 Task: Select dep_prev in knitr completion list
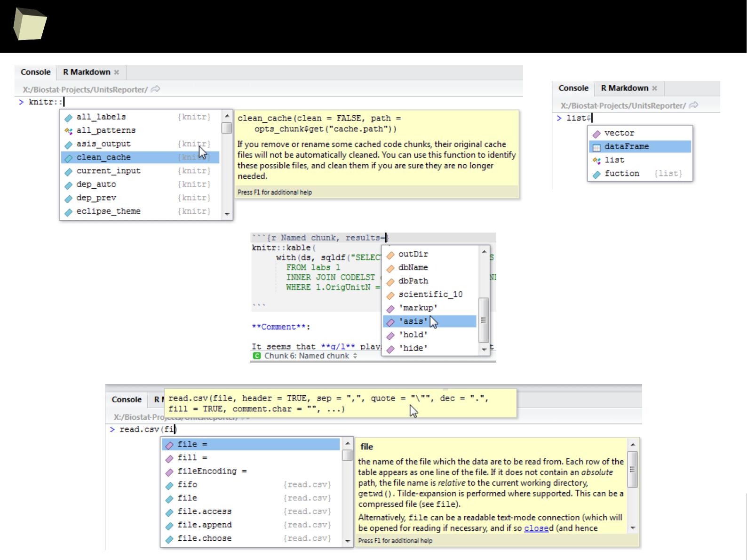[140, 198]
